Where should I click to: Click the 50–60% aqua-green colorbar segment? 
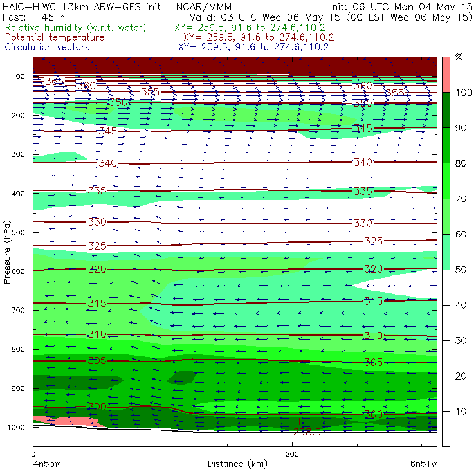pos(446,252)
